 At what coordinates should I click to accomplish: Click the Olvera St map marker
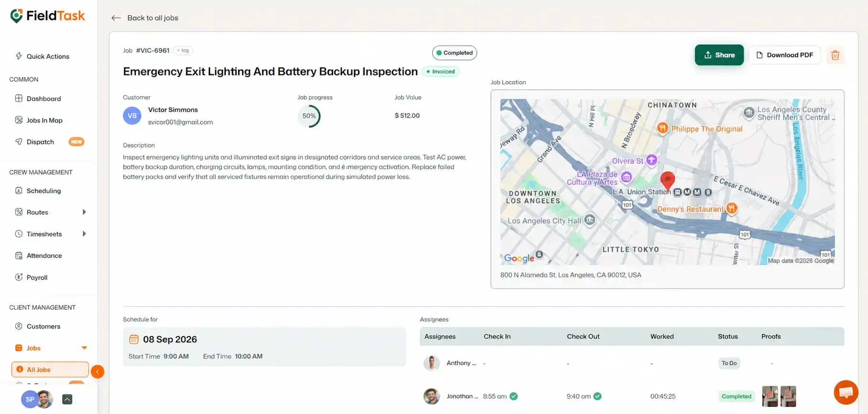[651, 160]
